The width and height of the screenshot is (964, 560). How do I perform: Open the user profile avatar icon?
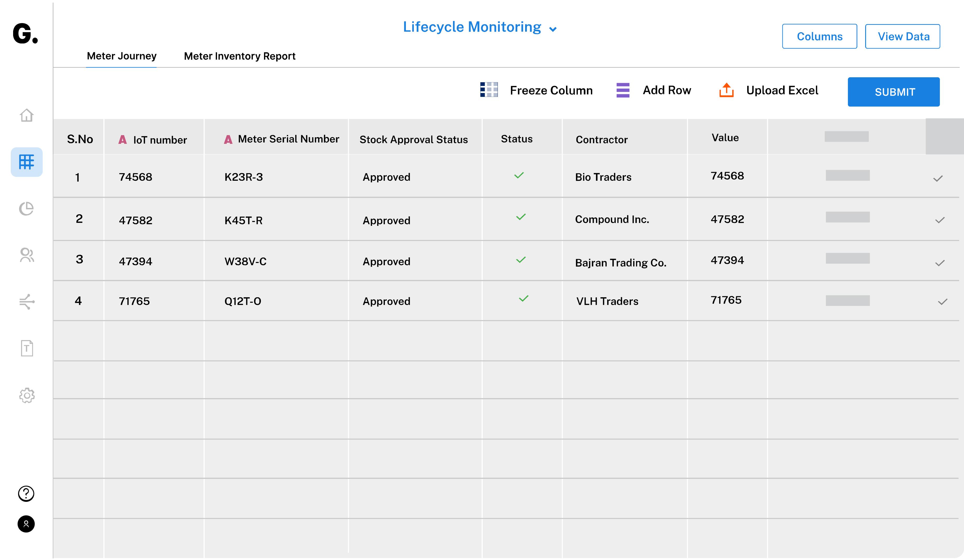26,524
